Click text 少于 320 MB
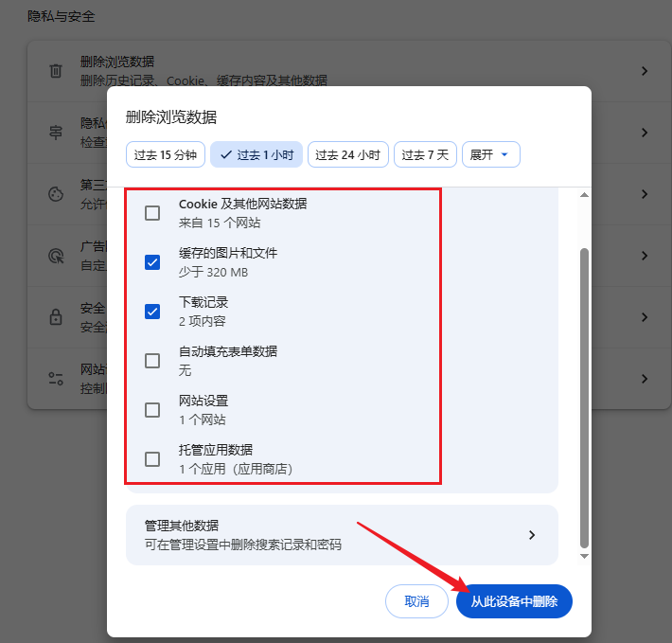This screenshot has width=672, height=643. click(x=213, y=272)
